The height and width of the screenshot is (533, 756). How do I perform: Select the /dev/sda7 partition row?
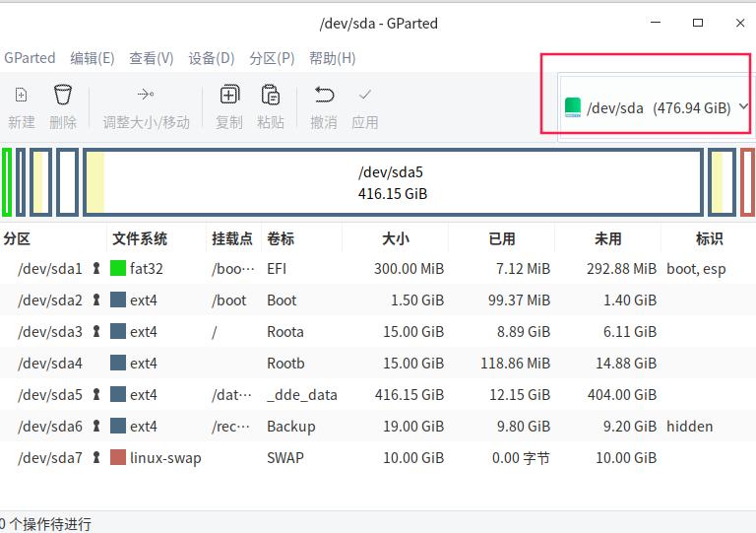tap(378, 457)
